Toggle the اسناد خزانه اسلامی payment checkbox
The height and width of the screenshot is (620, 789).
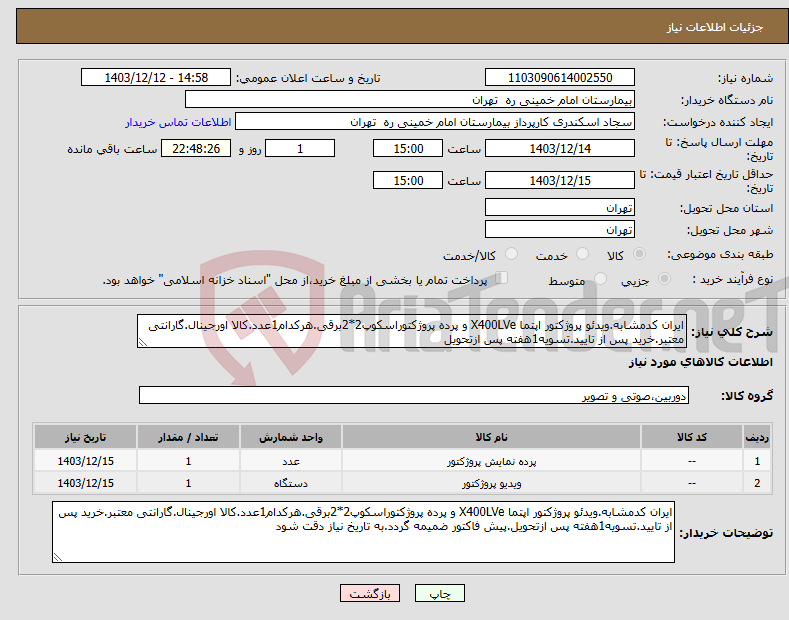coord(502,278)
